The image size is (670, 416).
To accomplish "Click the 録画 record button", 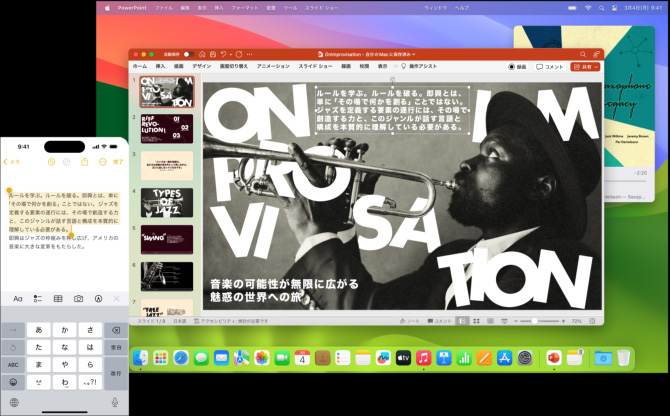I will pos(517,67).
